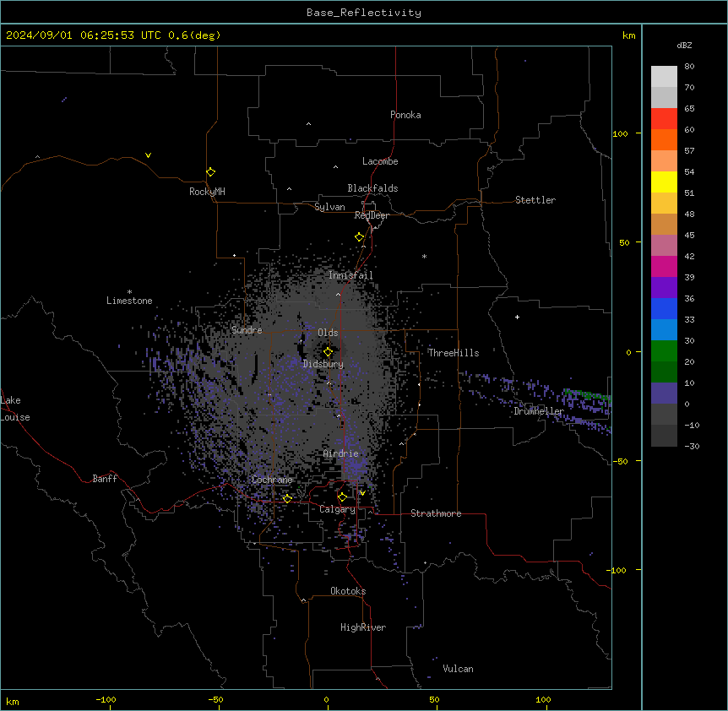
Task: Select the Drumheller label
Action: point(539,411)
